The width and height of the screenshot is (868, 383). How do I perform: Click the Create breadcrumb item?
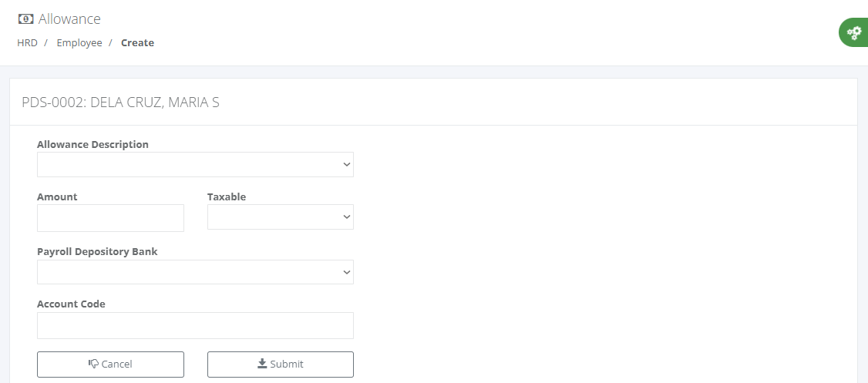pyautogui.click(x=137, y=43)
